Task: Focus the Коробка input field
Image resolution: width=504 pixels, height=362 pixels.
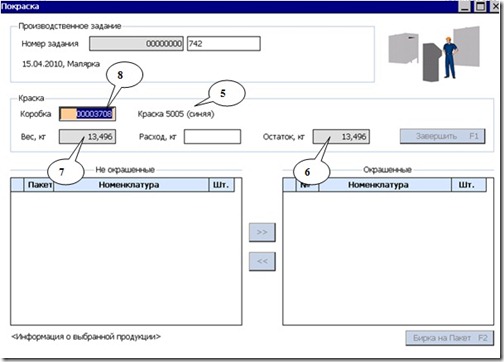Action: (x=87, y=114)
